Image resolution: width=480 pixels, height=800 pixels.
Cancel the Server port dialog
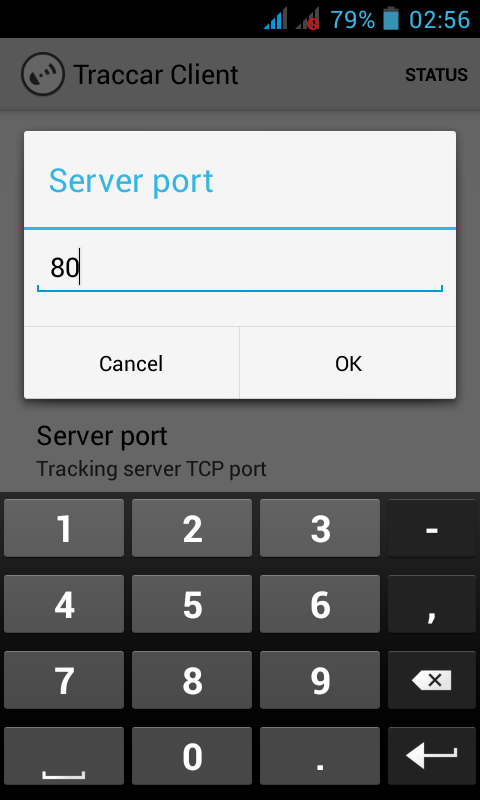tap(131, 363)
